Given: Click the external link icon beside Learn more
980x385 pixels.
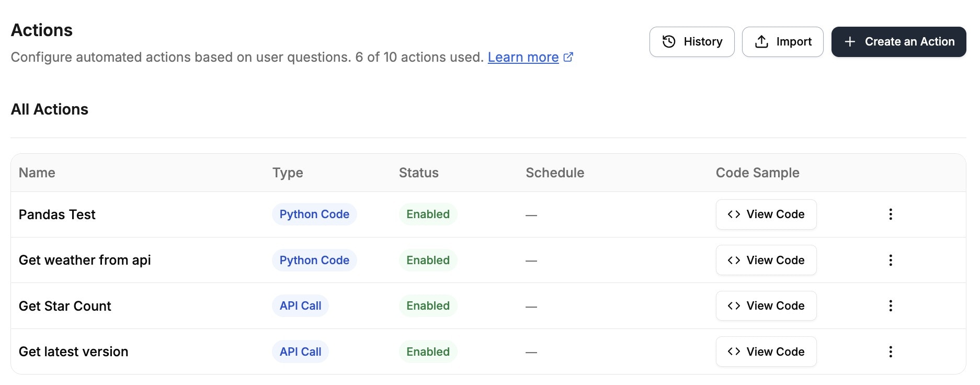Looking at the screenshot, I should (568, 57).
